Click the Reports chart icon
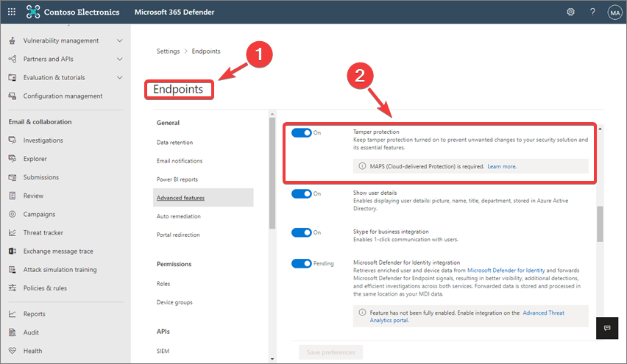 (x=13, y=314)
